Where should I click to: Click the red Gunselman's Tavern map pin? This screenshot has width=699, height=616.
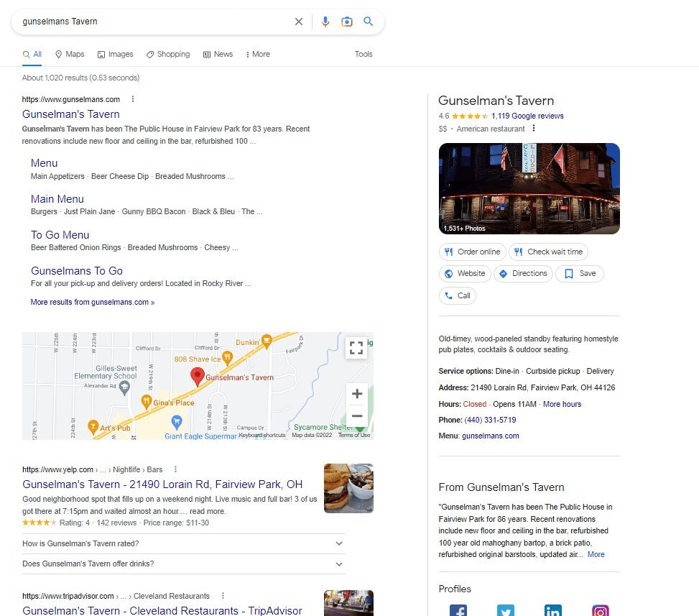point(197,377)
